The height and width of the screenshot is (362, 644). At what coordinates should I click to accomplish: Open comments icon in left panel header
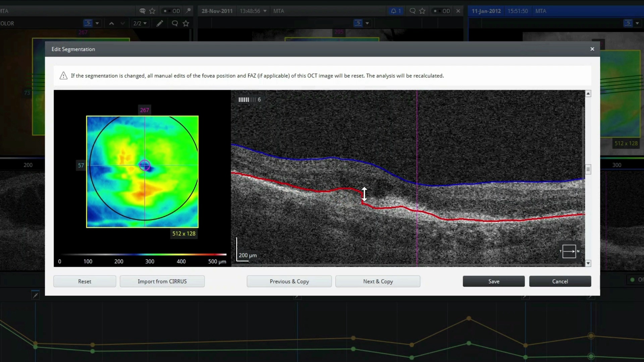[x=143, y=11]
